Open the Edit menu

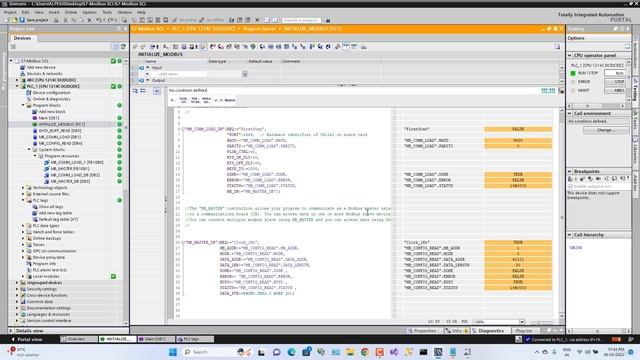(25, 12)
